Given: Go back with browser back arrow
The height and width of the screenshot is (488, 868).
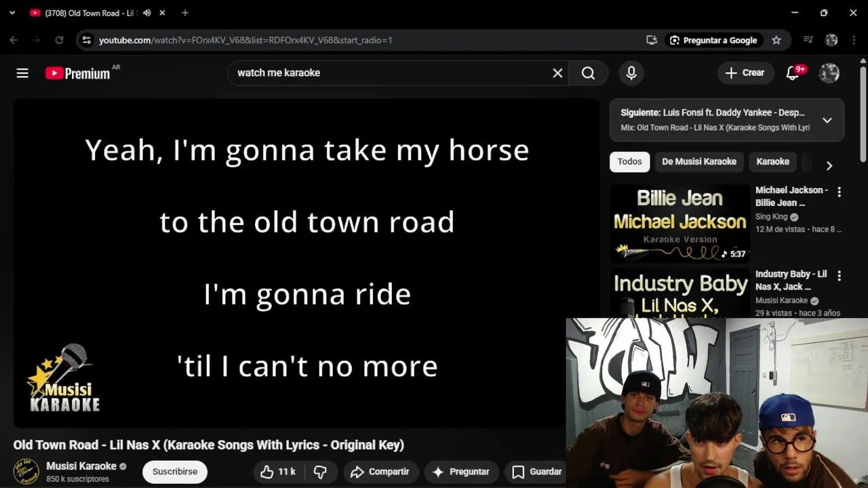Looking at the screenshot, I should click(x=14, y=40).
